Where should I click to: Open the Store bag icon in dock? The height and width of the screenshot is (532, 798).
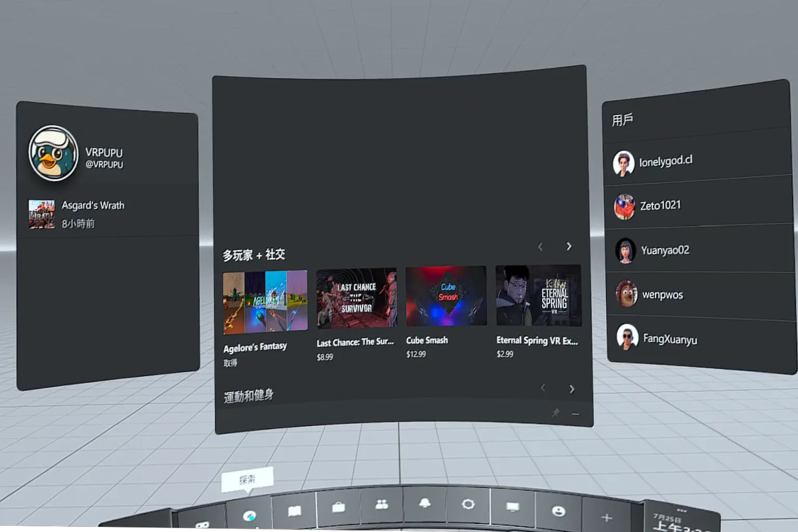point(339,507)
